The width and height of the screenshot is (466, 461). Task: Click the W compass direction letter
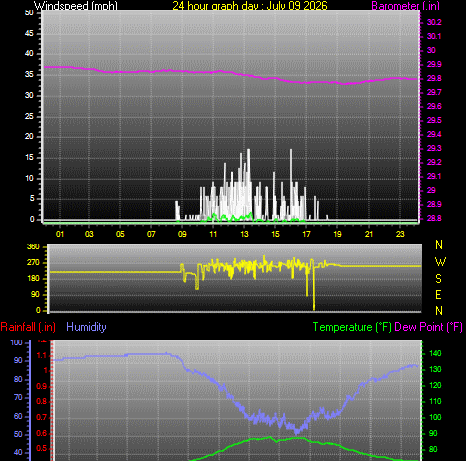440,262
